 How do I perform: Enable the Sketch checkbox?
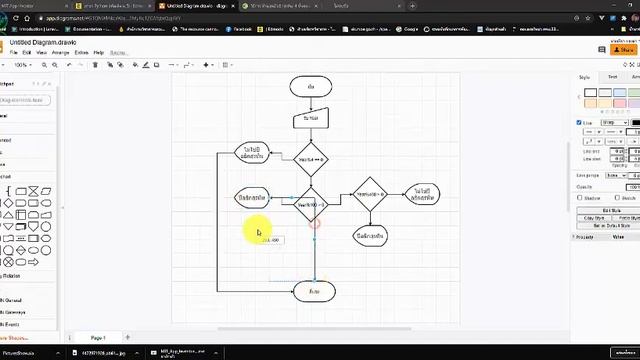617,198
